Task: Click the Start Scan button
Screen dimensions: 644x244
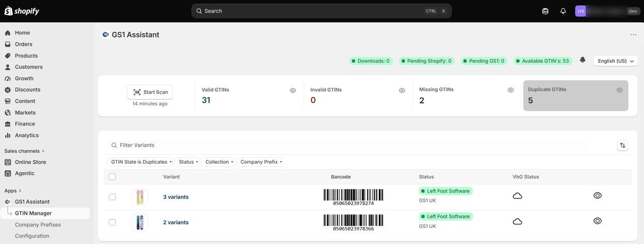Action: (x=150, y=92)
